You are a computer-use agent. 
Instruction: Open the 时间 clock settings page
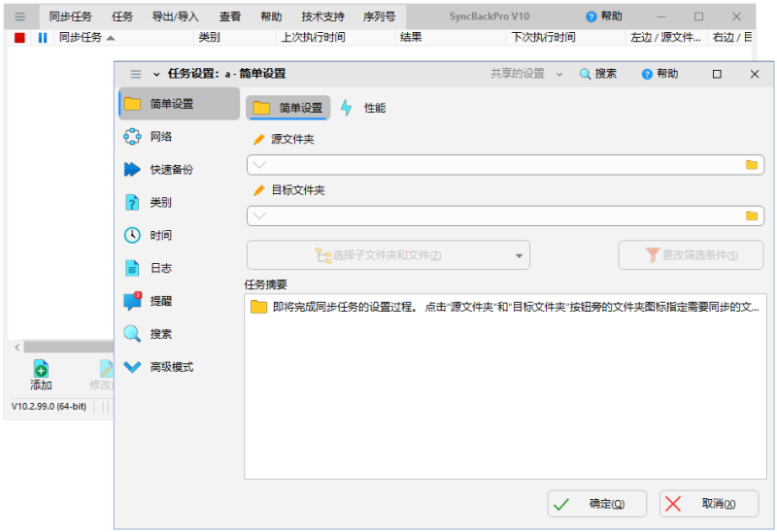pyautogui.click(x=180, y=235)
